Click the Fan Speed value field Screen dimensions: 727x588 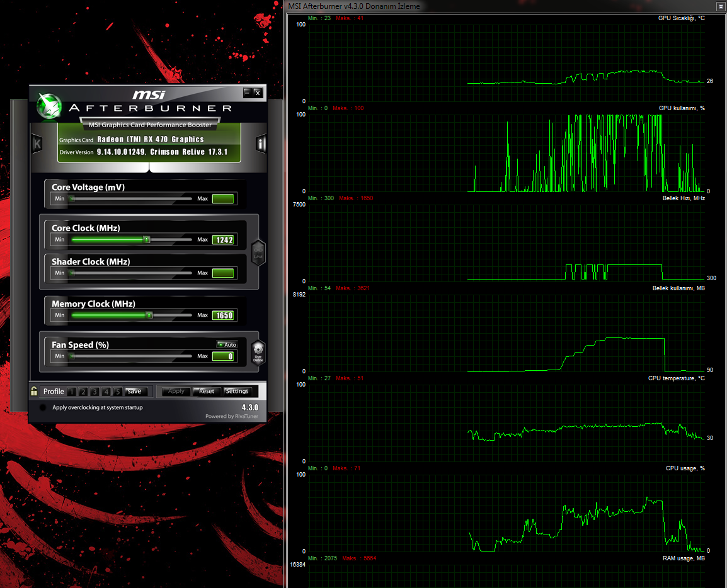click(x=223, y=356)
